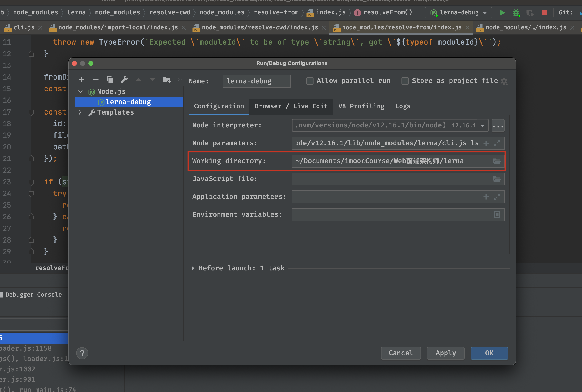Remove configuration with minus icon
The image size is (582, 392).
click(96, 80)
